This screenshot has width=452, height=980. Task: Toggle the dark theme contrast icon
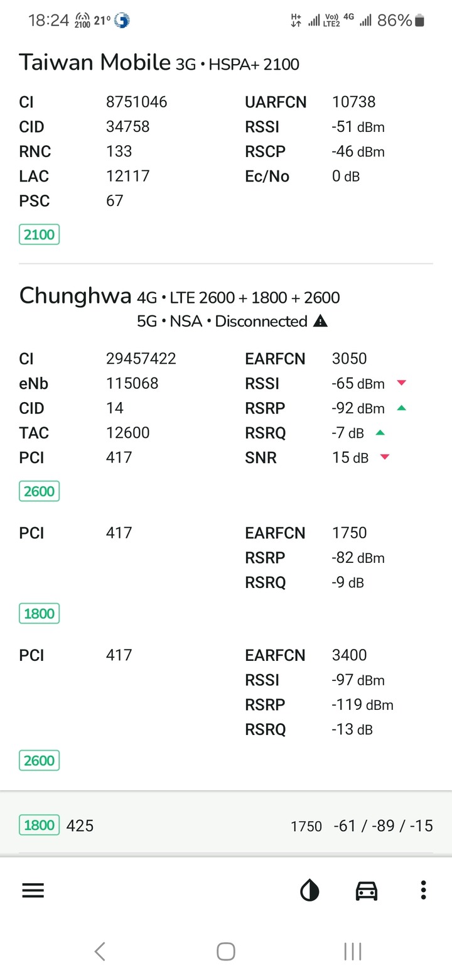309,890
